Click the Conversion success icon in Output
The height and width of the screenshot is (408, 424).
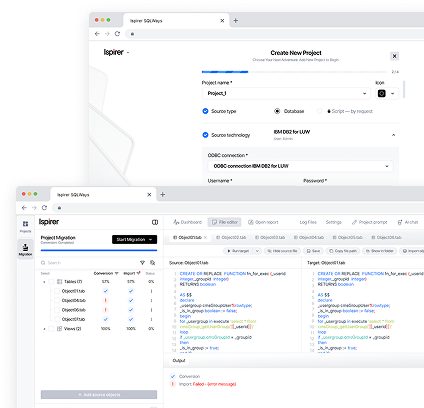173,376
